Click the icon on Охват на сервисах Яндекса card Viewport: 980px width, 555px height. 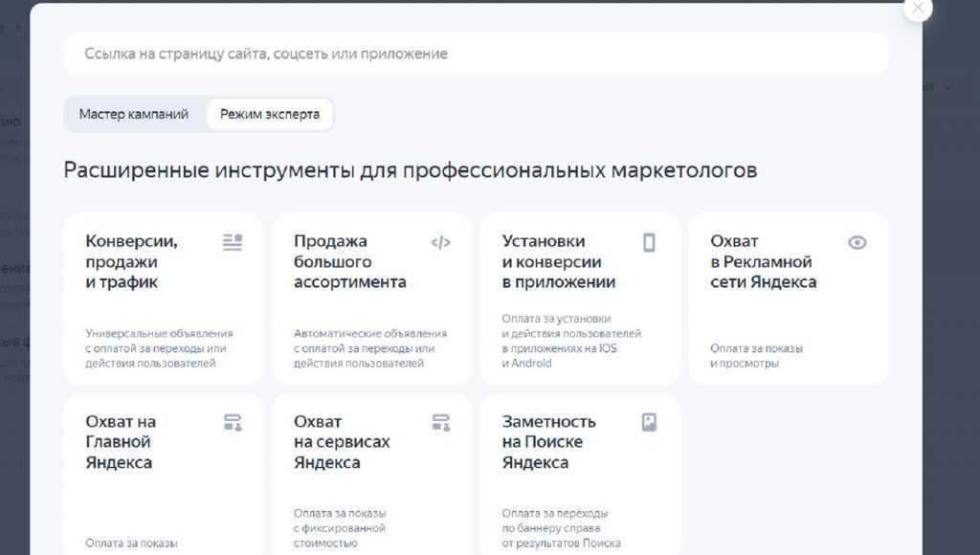[x=440, y=422]
